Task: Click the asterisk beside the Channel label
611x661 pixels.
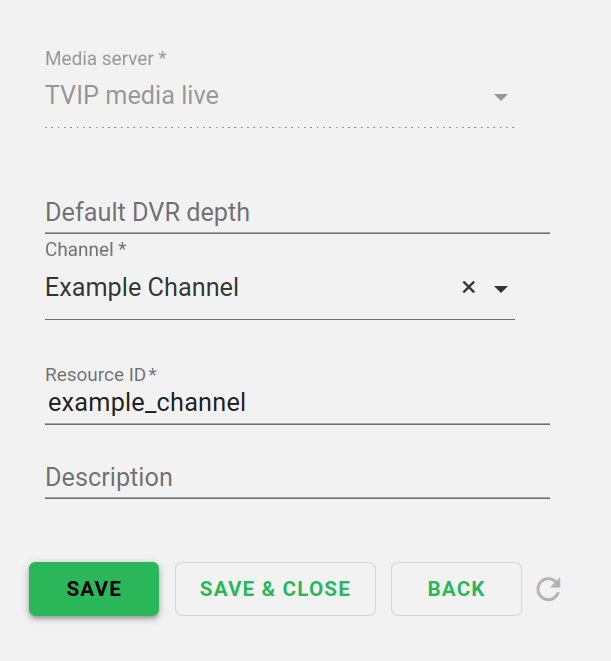Action: [x=123, y=249]
